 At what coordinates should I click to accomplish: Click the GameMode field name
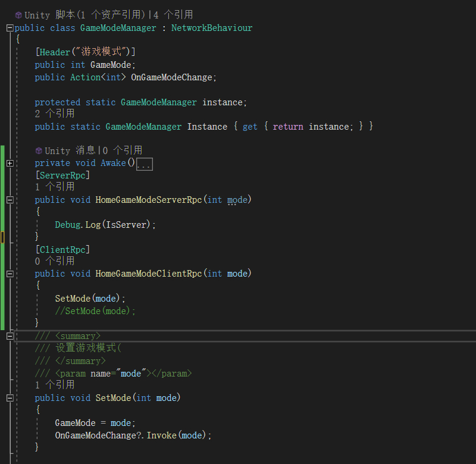pos(111,65)
